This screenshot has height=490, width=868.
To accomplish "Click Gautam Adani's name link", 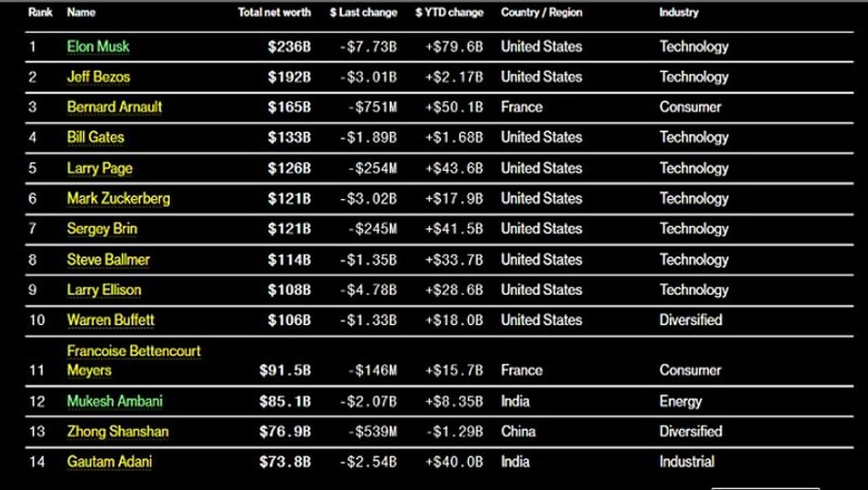I will point(109,461).
